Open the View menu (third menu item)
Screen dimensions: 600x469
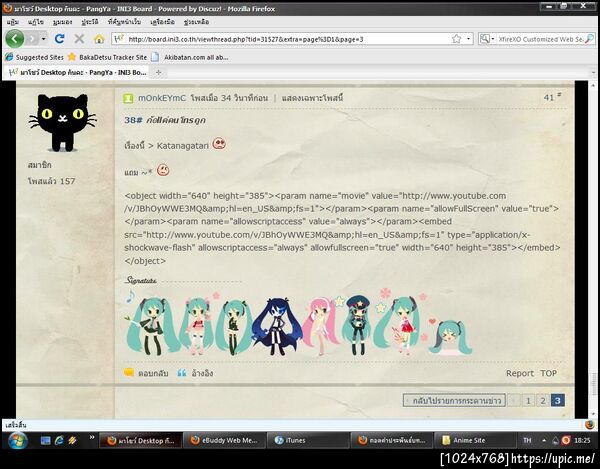pos(62,22)
